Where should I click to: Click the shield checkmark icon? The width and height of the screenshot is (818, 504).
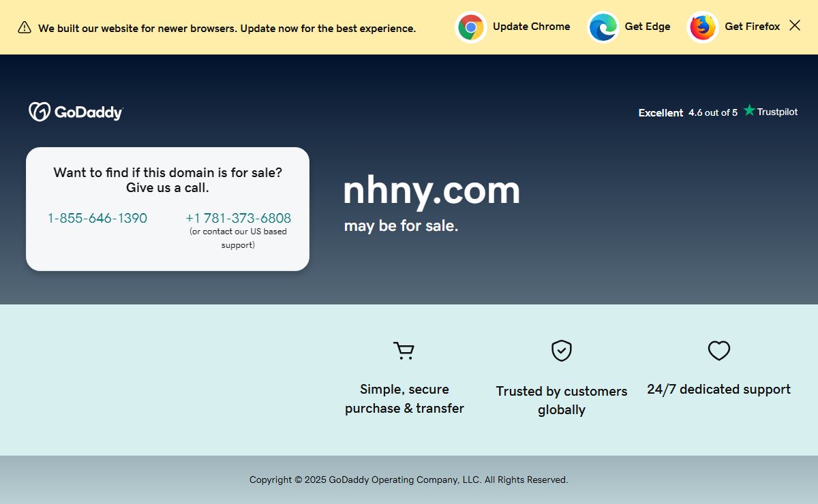pos(562,351)
